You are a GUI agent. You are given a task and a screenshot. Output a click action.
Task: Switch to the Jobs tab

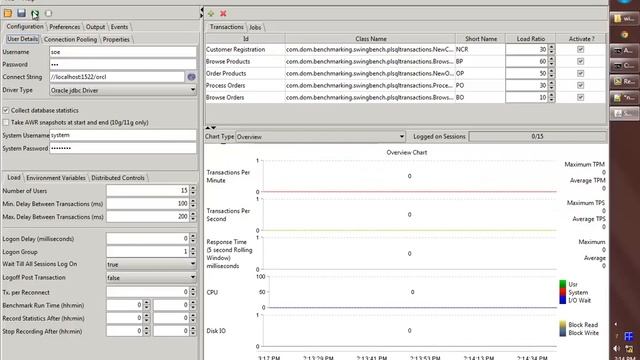click(x=255, y=27)
